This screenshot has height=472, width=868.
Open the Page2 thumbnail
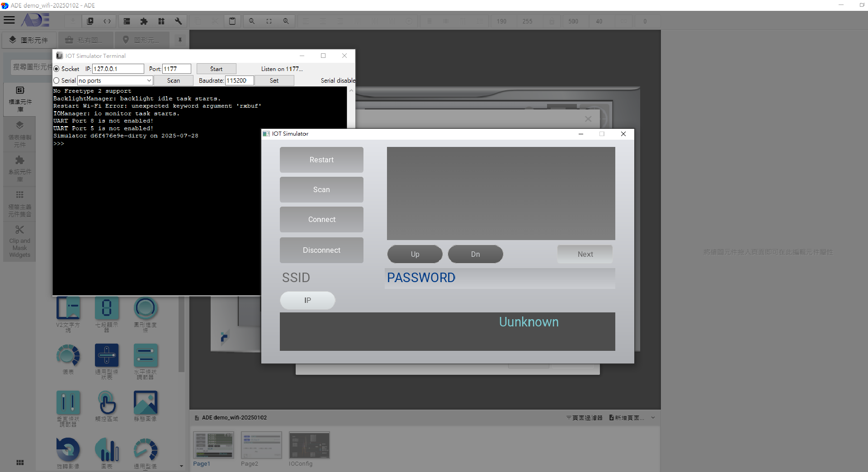tap(261, 446)
